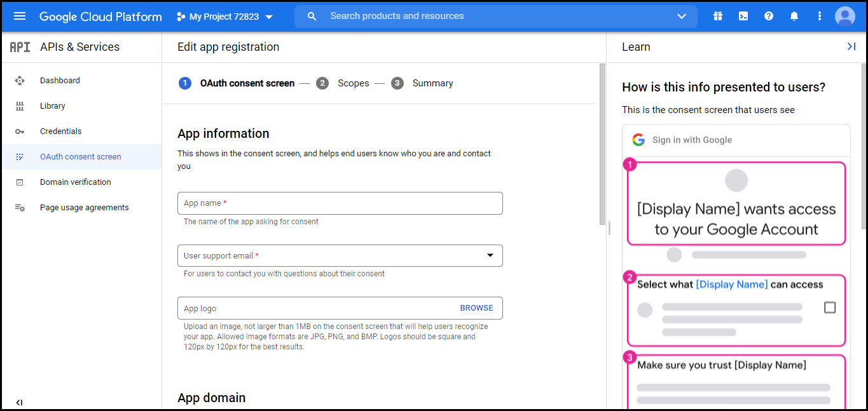This screenshot has width=868, height=411.
Task: Open the help question mark icon
Action: tap(769, 17)
